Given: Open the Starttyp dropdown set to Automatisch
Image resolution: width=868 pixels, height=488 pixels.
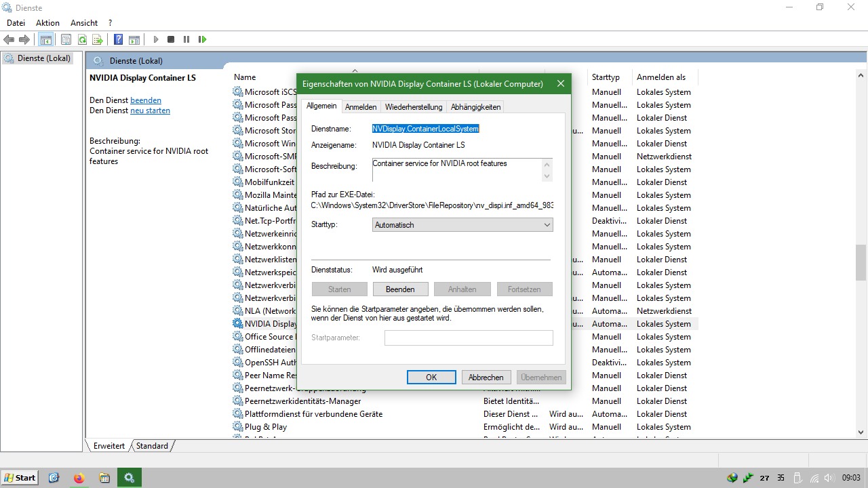Looking at the screenshot, I should tap(463, 225).
